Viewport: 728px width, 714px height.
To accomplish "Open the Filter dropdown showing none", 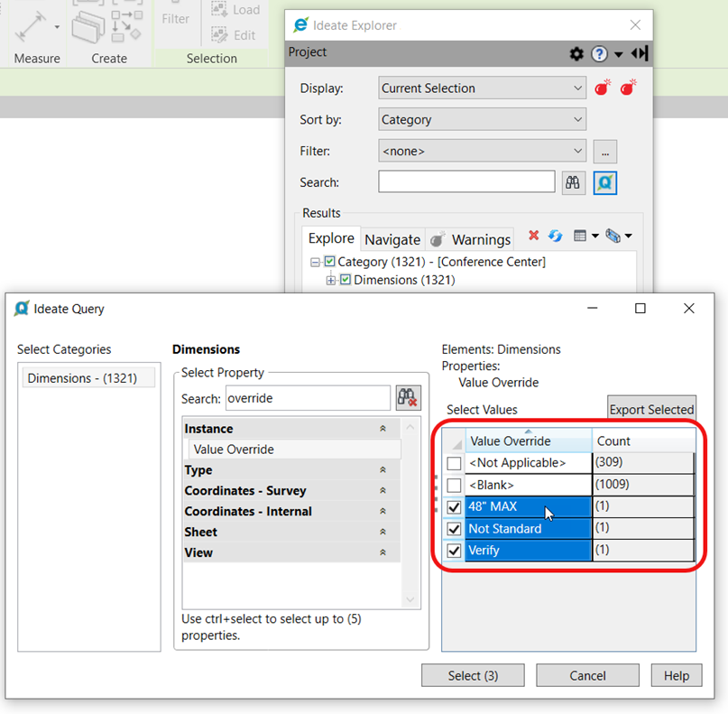I will [482, 151].
